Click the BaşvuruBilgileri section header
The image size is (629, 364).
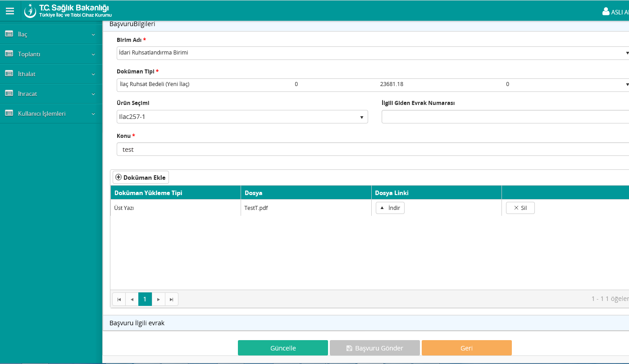pos(366,25)
